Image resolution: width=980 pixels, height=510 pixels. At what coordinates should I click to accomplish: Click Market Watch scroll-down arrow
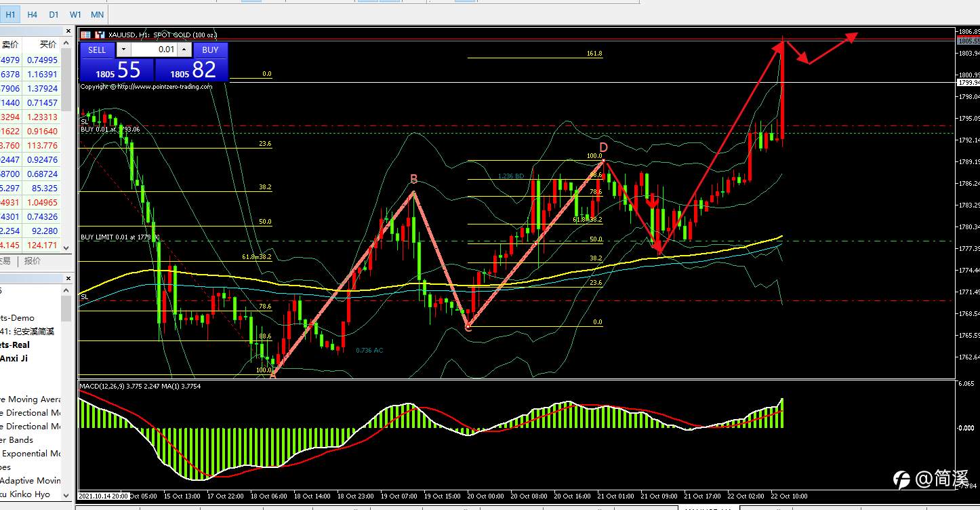click(x=66, y=249)
